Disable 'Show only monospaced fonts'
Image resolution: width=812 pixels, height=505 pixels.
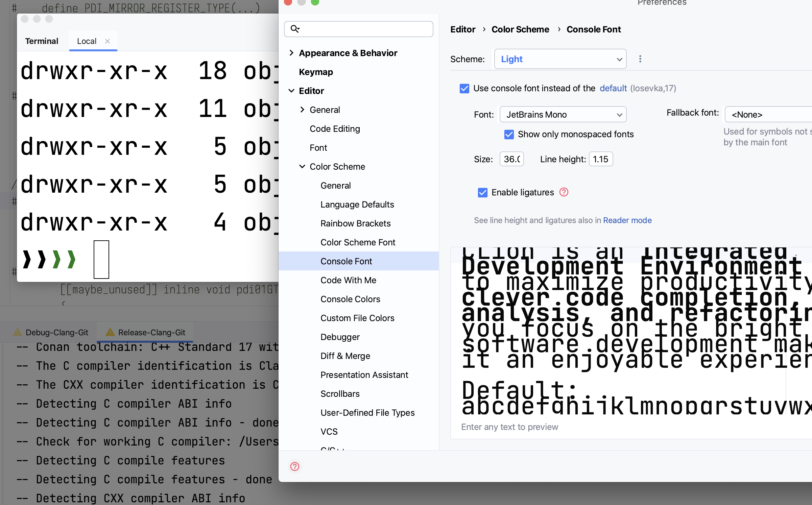tap(509, 134)
